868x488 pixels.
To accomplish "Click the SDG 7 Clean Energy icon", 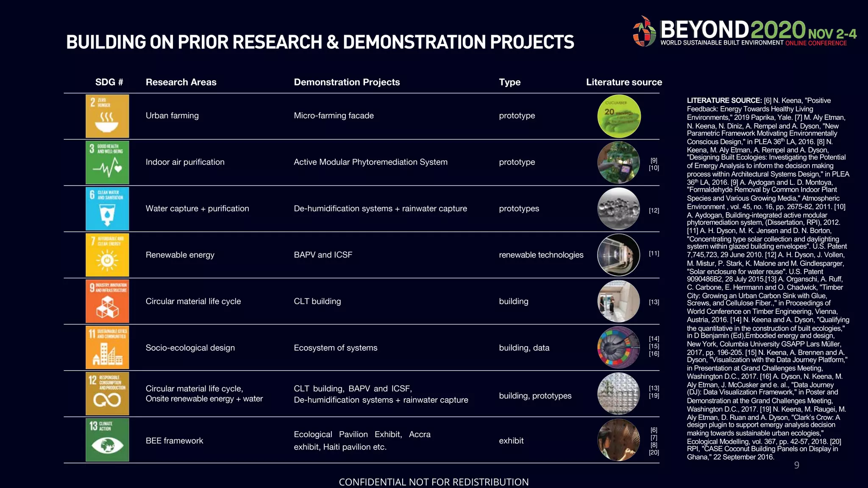I will tap(107, 255).
